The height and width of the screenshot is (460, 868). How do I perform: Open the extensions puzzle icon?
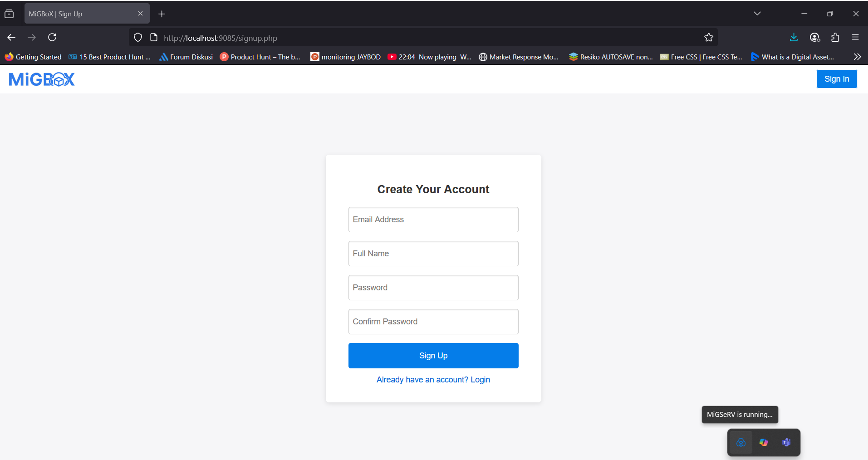coord(835,38)
